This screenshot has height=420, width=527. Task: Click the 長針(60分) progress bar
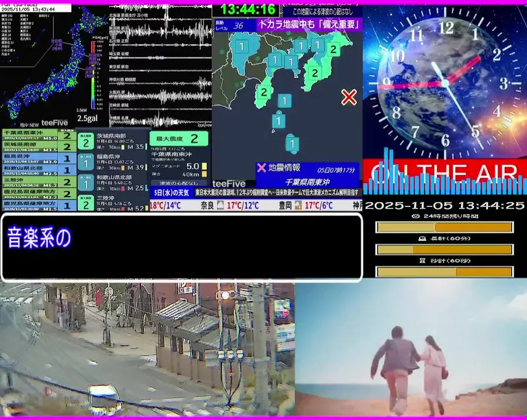coord(444,250)
